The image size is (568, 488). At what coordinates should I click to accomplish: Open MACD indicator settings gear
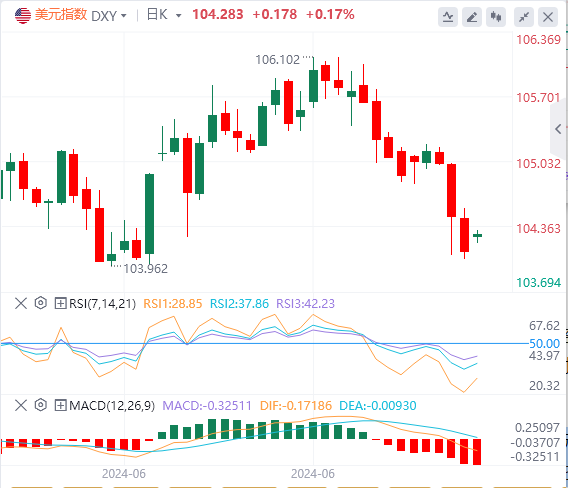coord(41,405)
